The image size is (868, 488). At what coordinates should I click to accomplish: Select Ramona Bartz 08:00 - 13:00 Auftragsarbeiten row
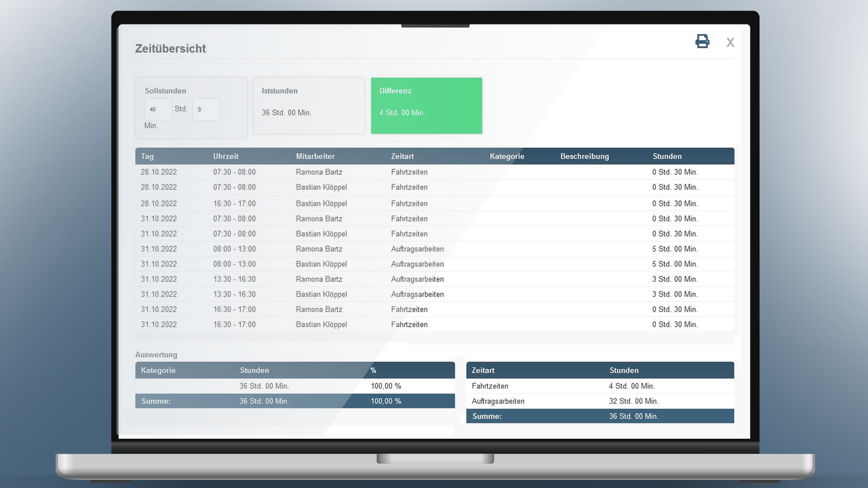click(x=319, y=249)
